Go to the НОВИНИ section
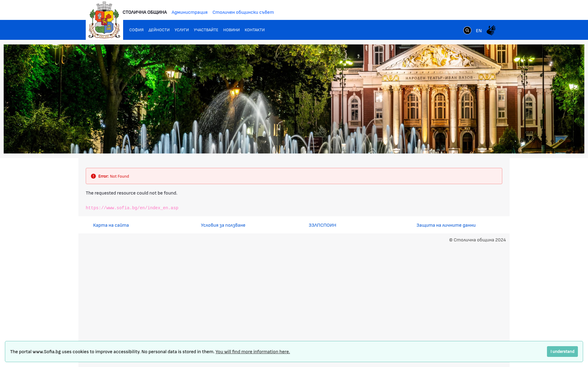588x367 pixels. point(231,30)
